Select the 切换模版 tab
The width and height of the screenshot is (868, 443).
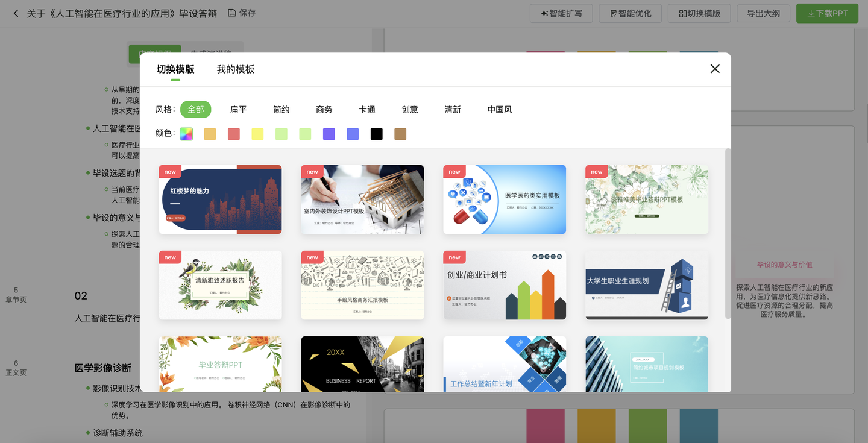click(175, 69)
